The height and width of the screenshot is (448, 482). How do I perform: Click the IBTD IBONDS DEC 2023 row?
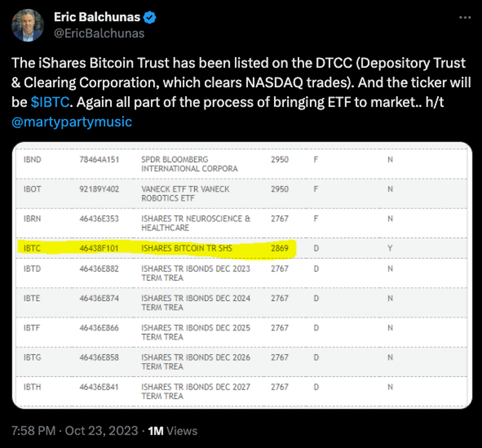click(242, 273)
